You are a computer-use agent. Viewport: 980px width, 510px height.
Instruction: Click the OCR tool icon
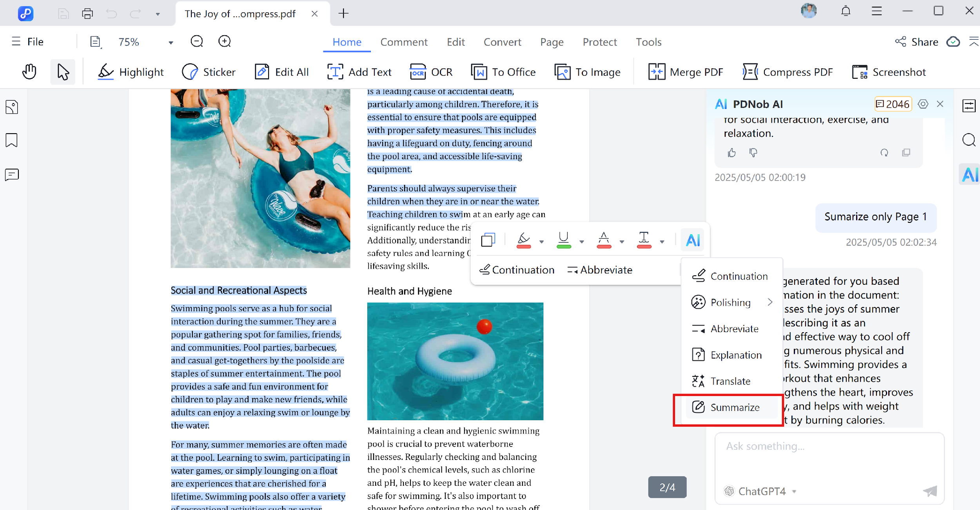point(417,72)
